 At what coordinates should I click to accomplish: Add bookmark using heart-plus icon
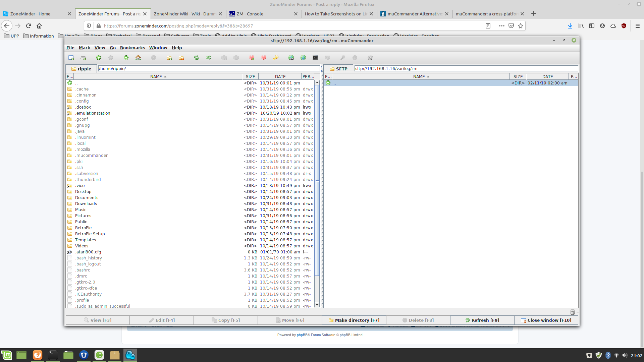252,58
